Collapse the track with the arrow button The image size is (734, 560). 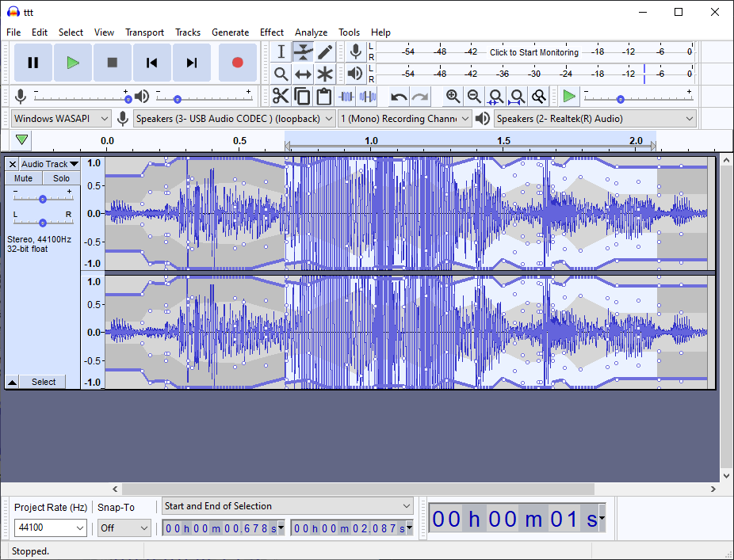pyautogui.click(x=13, y=382)
